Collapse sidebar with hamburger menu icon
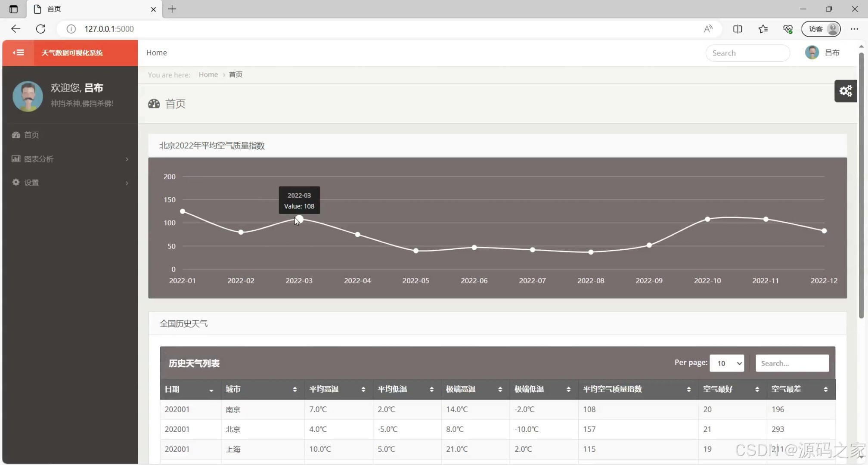This screenshot has height=465, width=868. click(x=18, y=53)
